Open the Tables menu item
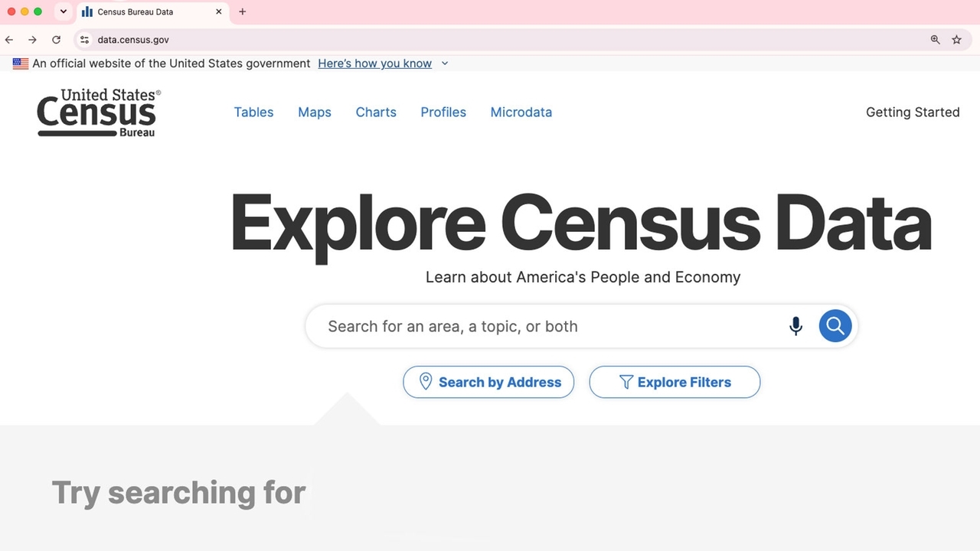 (x=253, y=112)
